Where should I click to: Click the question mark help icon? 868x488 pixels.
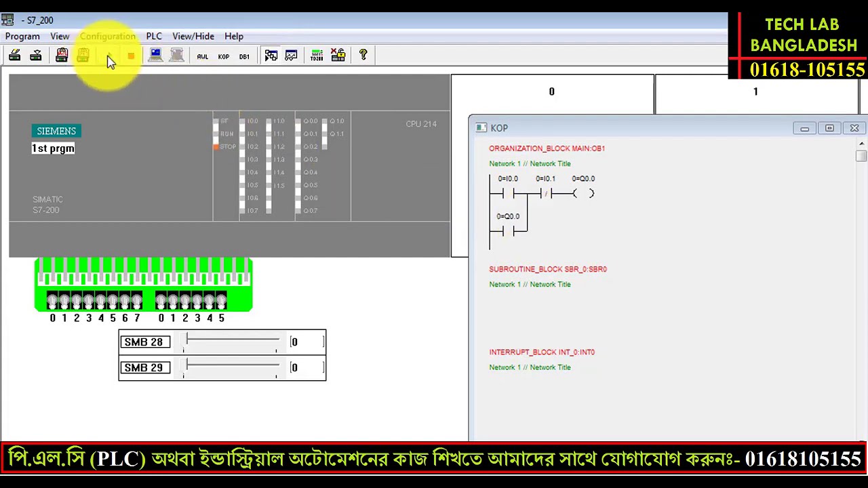coord(363,56)
